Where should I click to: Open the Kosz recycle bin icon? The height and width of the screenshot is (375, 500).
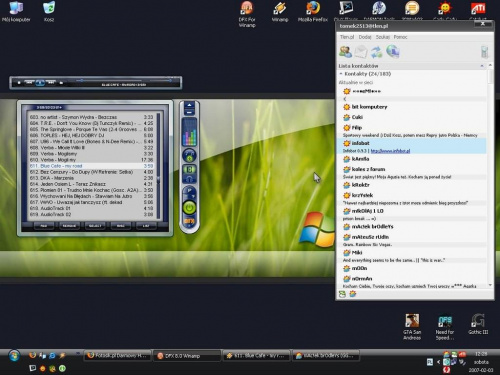49,12
